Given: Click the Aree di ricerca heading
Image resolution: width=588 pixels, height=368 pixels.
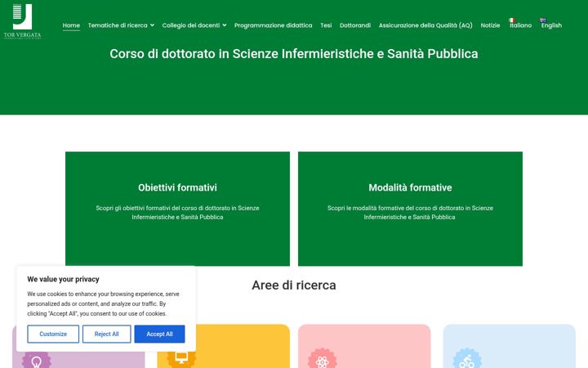Looking at the screenshot, I should click(294, 285).
